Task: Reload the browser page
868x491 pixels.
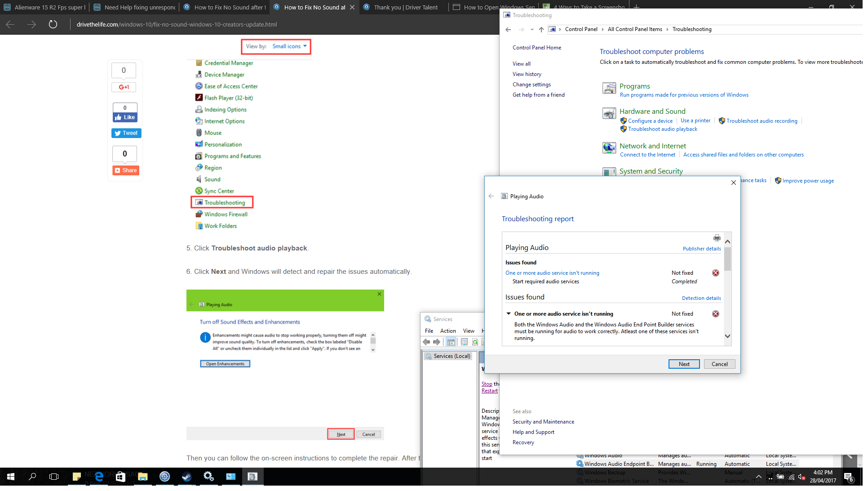Action: click(53, 25)
